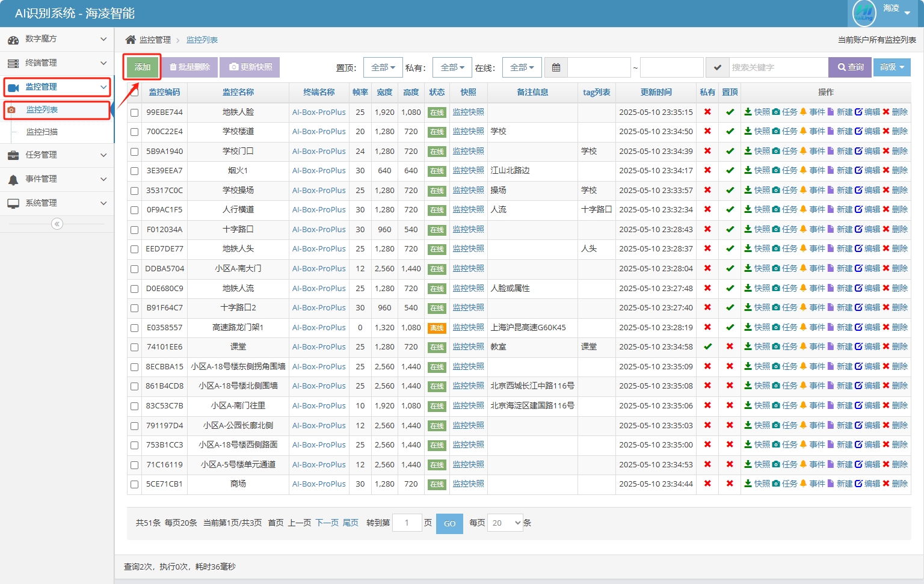Screen dimensions: 924x584
Task: Click the 系统管理 monitor icon in sidebar
Action: pyautogui.click(x=13, y=203)
